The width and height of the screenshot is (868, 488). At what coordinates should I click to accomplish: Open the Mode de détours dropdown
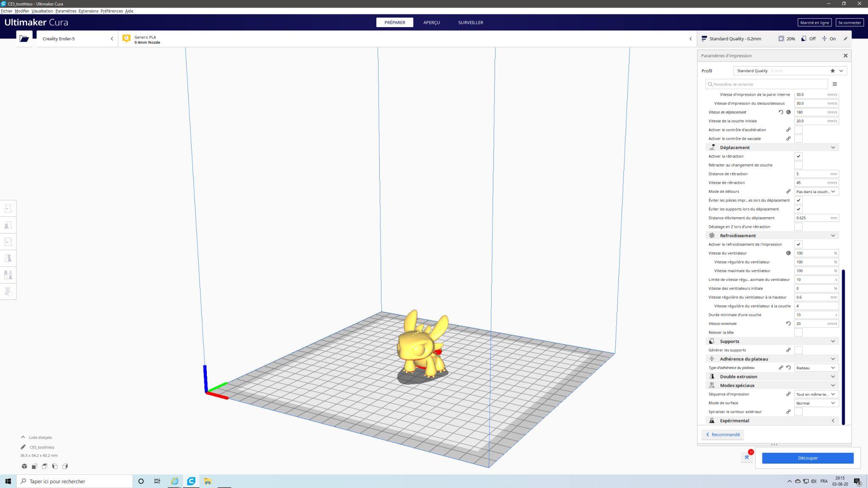[x=816, y=192]
